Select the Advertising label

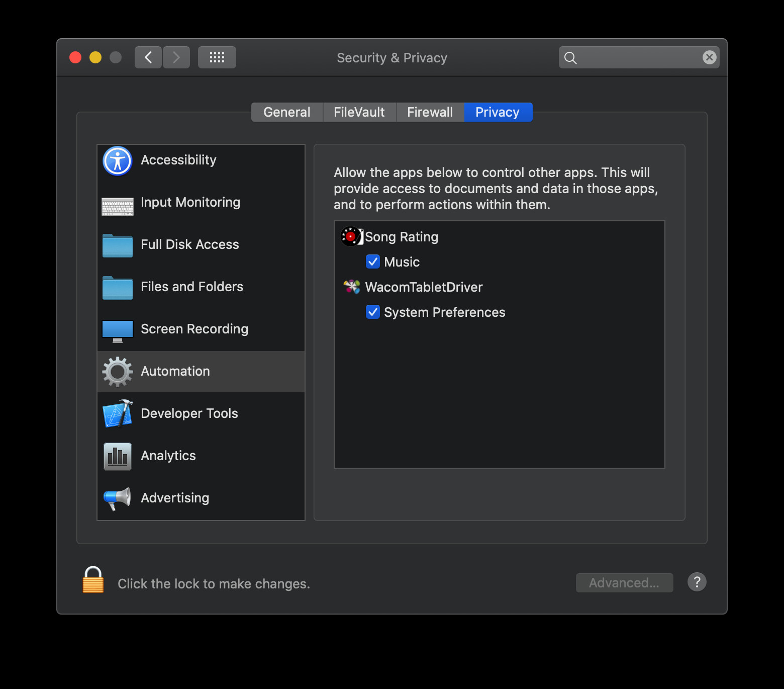pyautogui.click(x=175, y=498)
